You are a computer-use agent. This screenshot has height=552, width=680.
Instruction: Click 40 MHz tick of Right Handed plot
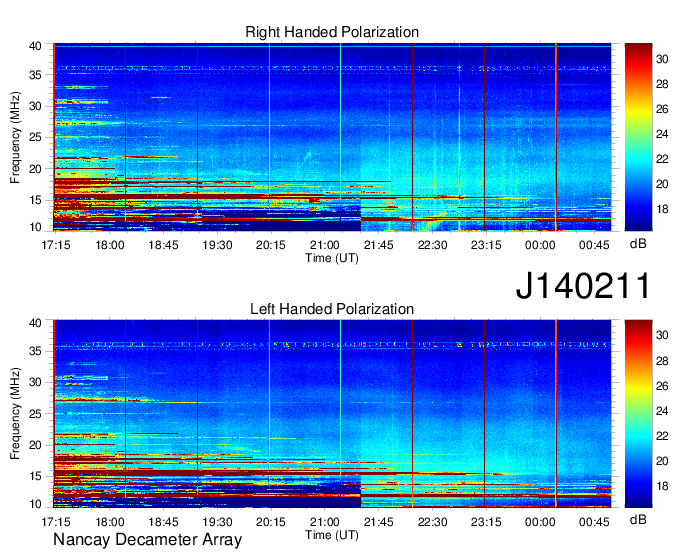pyautogui.click(x=35, y=46)
